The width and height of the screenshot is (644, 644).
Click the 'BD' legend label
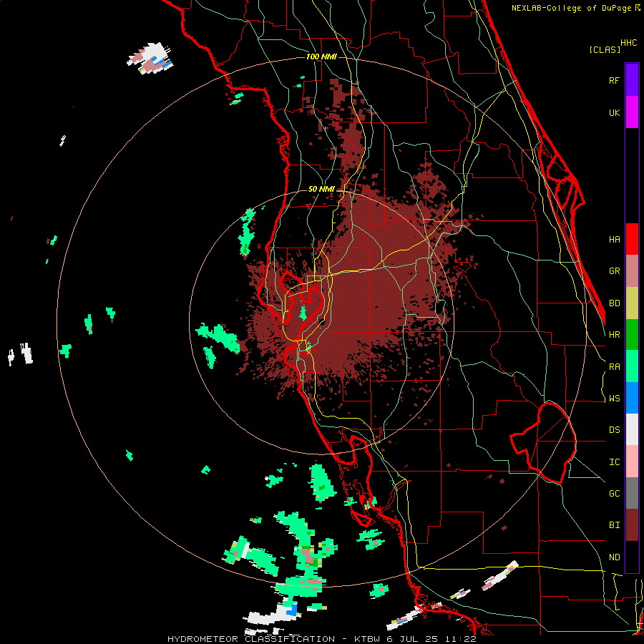tap(614, 303)
